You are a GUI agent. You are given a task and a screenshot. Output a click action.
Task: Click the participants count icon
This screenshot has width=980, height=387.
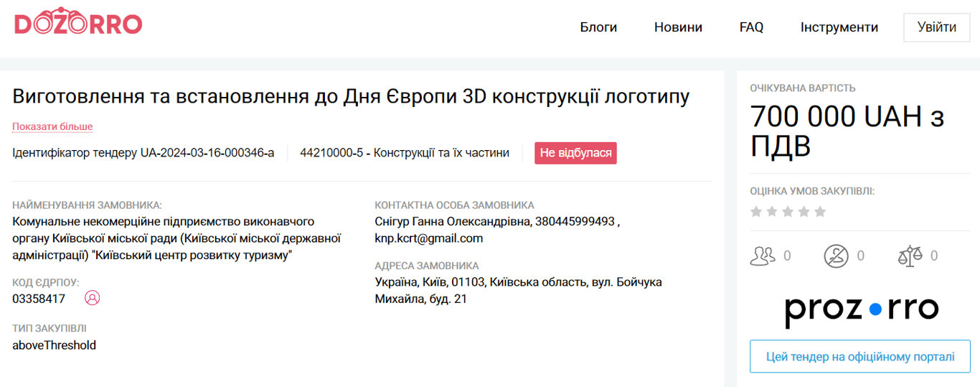(x=763, y=256)
